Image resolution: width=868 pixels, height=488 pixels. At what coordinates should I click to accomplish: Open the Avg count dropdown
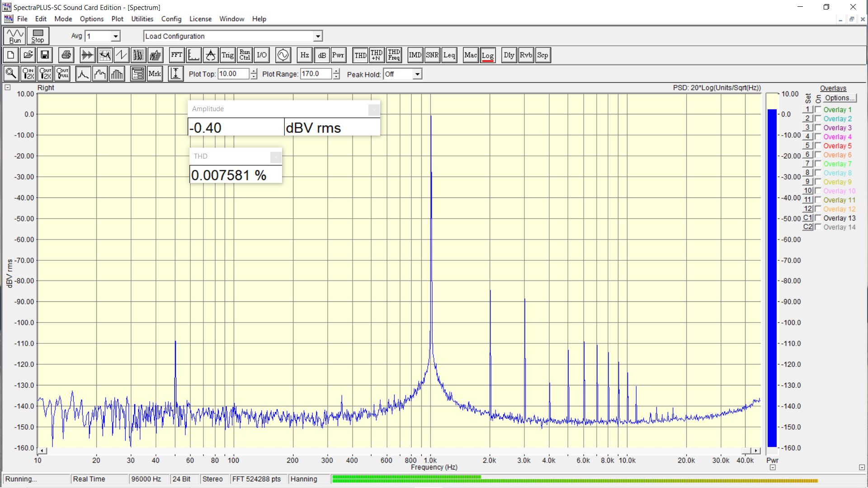point(116,36)
